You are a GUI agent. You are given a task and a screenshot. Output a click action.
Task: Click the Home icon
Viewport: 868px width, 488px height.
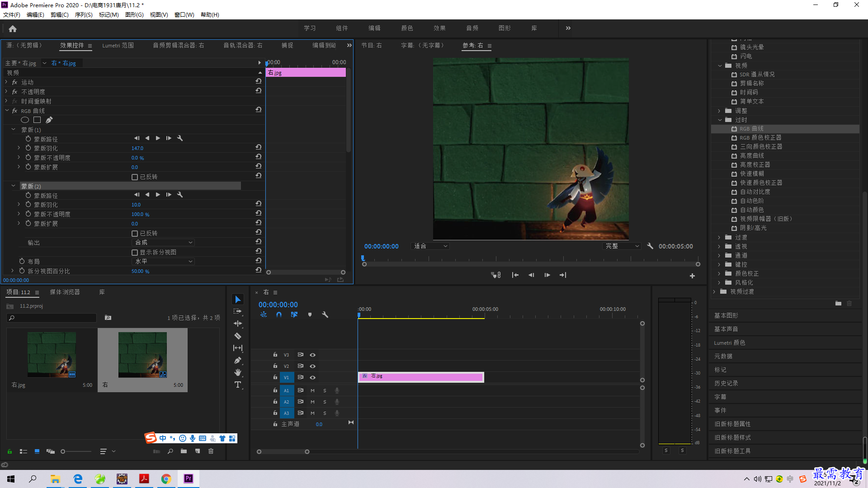point(13,28)
